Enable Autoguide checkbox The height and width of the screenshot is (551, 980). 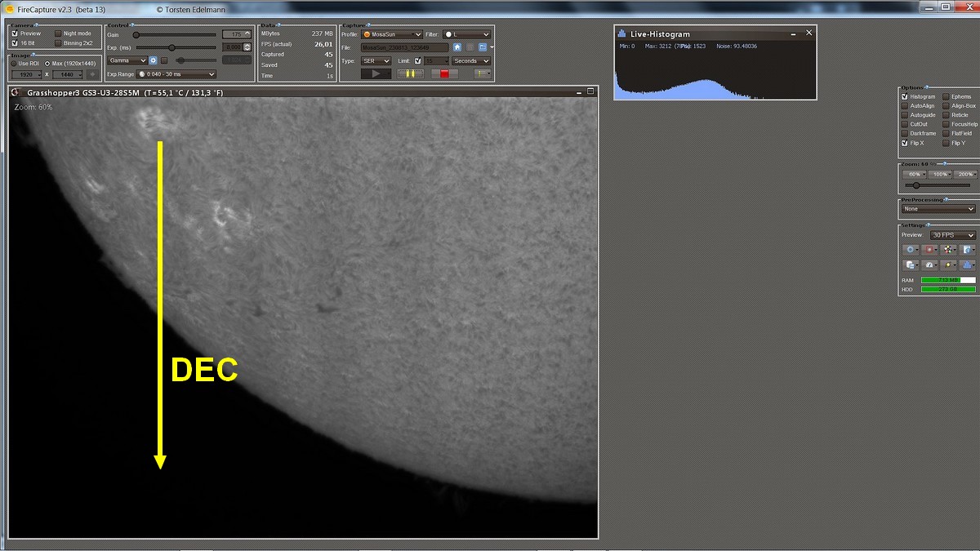[x=905, y=115]
